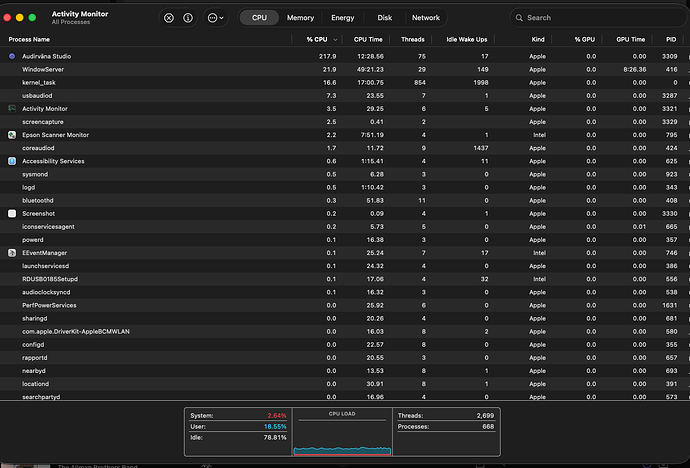Click the process info toolbar icon
The width and height of the screenshot is (690, 468).
coord(188,18)
